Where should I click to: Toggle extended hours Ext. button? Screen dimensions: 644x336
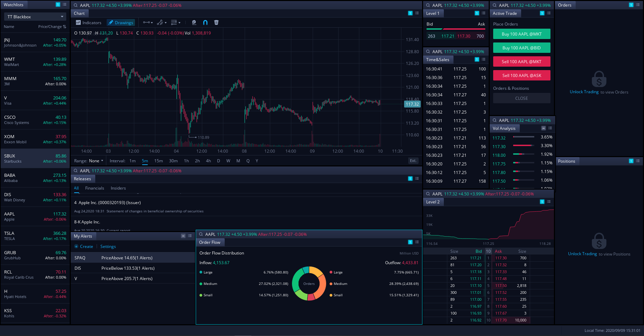click(413, 161)
